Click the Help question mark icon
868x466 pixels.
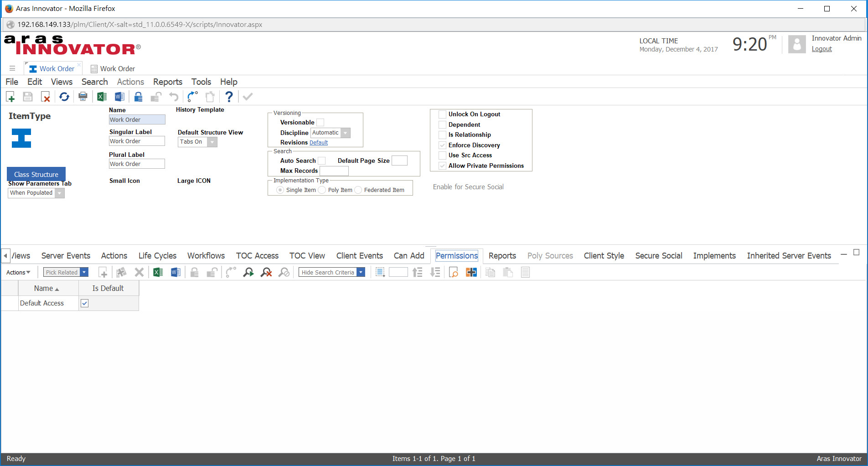click(229, 97)
